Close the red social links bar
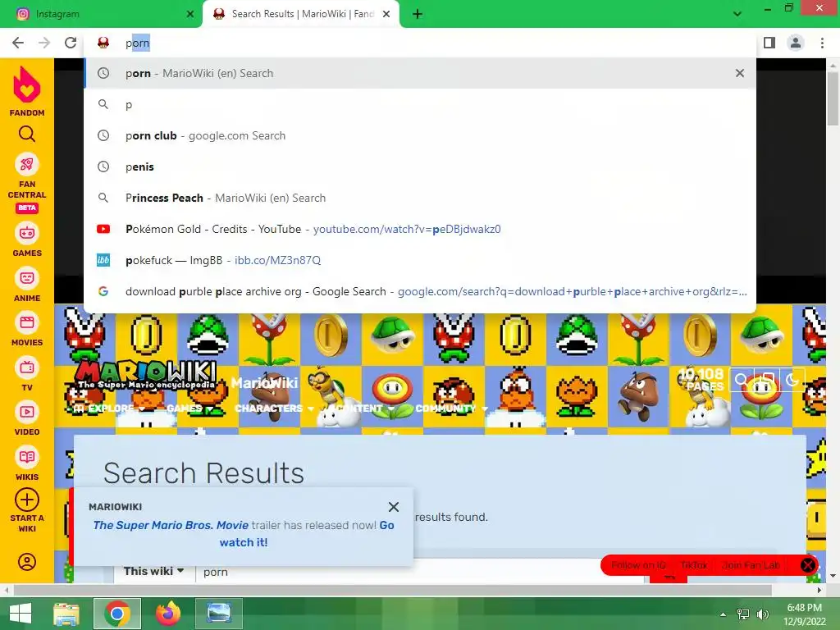 click(808, 565)
